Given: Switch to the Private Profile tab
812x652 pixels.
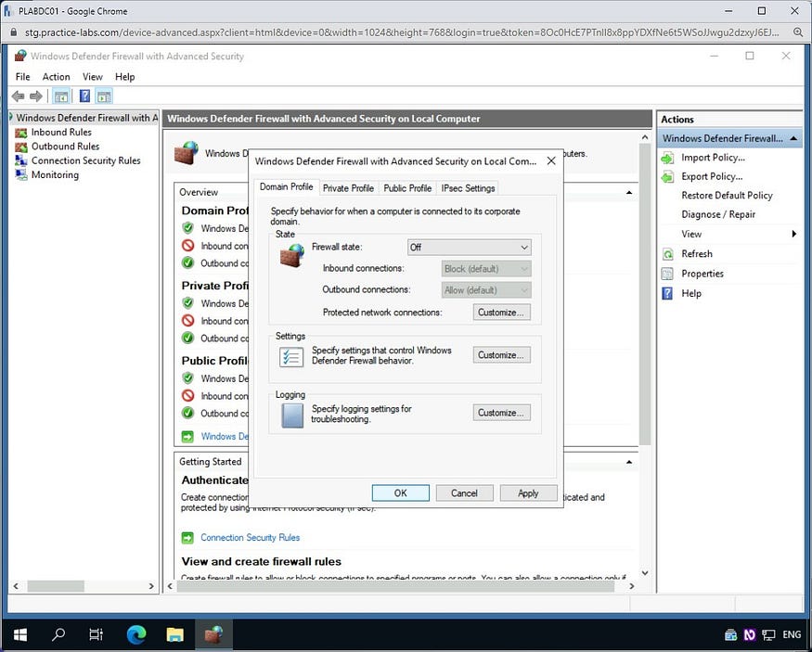Looking at the screenshot, I should [348, 188].
